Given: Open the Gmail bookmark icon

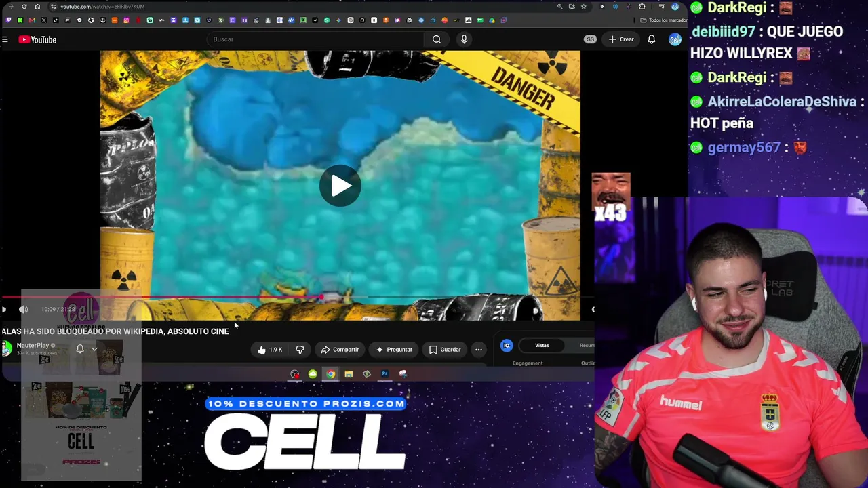Looking at the screenshot, I should point(32,20).
